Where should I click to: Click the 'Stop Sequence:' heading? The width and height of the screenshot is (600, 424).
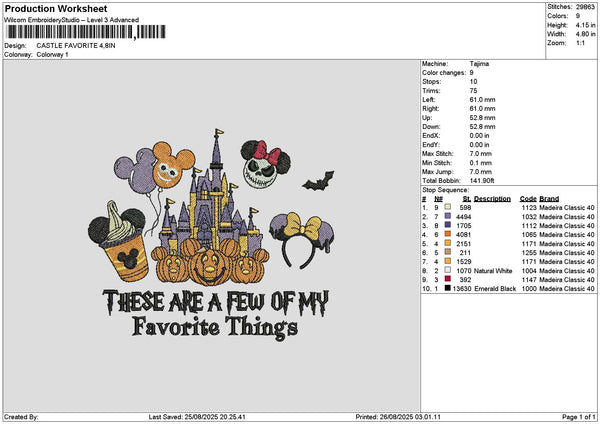pyautogui.click(x=445, y=190)
